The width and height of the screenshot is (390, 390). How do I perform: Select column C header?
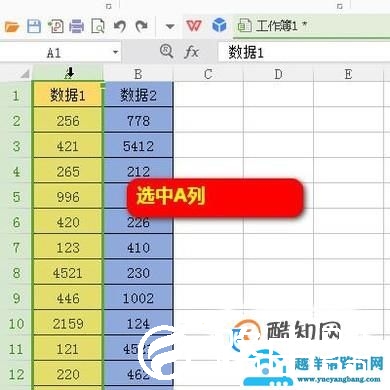[x=208, y=74]
